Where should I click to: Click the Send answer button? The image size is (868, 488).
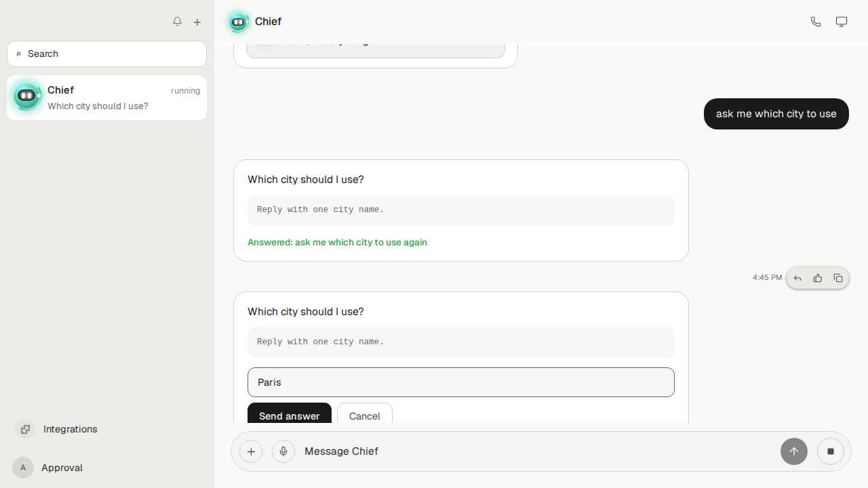pyautogui.click(x=290, y=415)
